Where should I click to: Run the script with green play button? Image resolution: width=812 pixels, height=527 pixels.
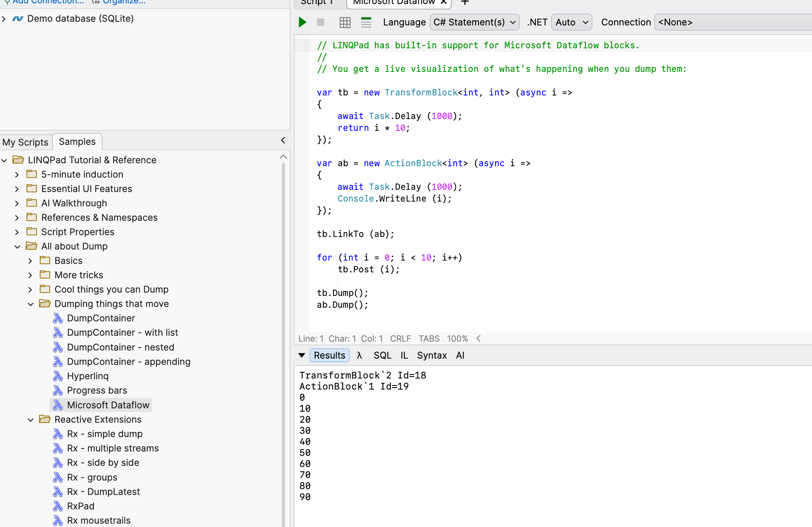pos(302,22)
